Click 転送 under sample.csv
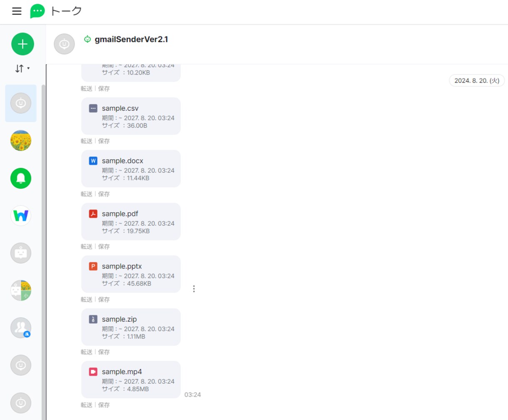This screenshot has width=508, height=420. [87, 141]
